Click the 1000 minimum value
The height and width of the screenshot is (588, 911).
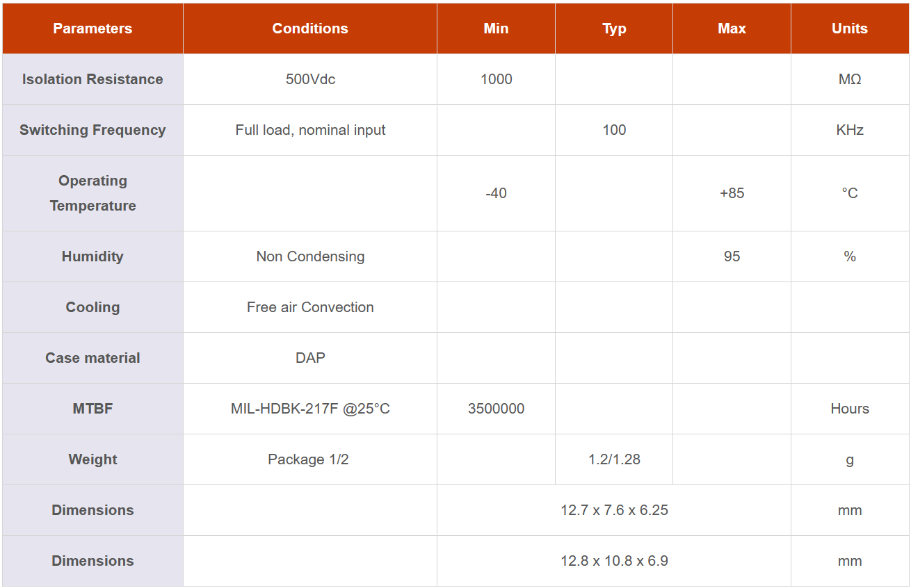(x=496, y=79)
